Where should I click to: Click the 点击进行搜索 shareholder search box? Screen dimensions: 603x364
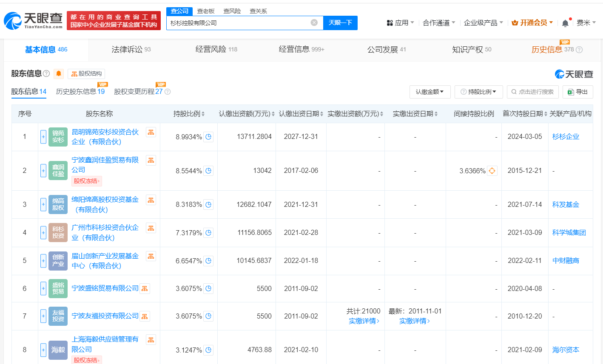coord(533,92)
